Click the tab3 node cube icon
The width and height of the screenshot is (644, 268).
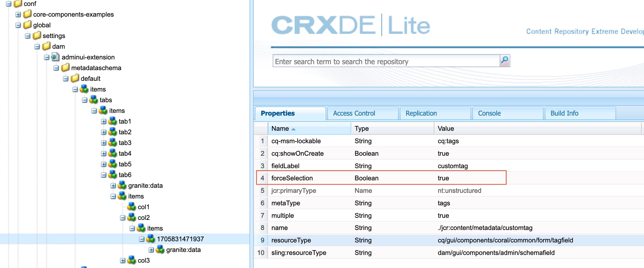(113, 143)
